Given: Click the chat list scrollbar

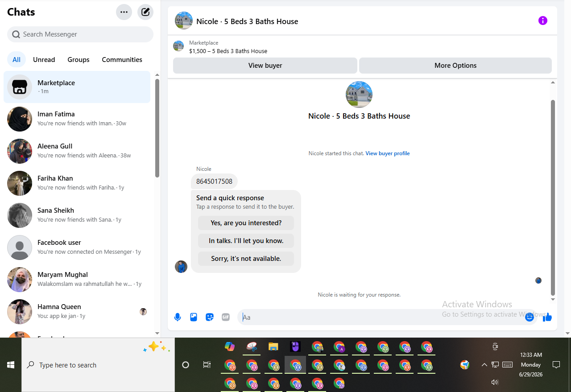Looking at the screenshot, I should click(157, 128).
